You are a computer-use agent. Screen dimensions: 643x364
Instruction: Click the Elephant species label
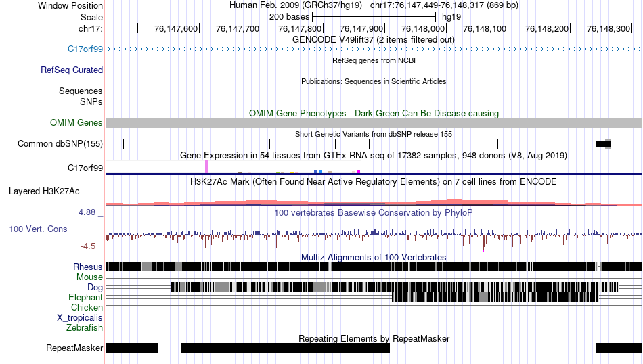(85, 298)
